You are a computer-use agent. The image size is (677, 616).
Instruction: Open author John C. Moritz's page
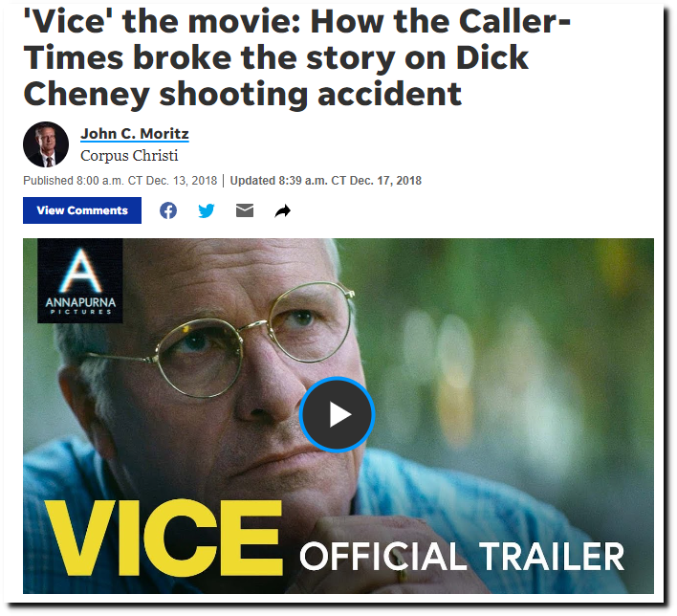(x=135, y=134)
